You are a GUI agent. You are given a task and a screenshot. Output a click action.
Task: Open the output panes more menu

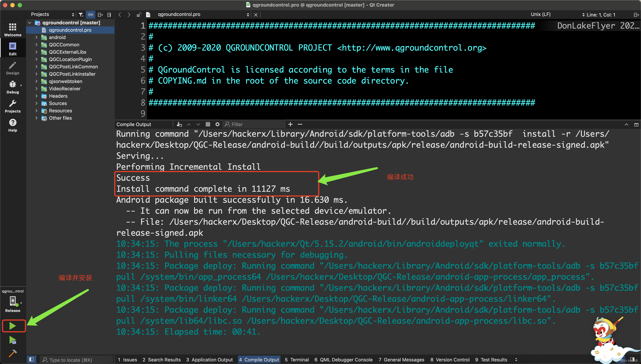(516, 359)
